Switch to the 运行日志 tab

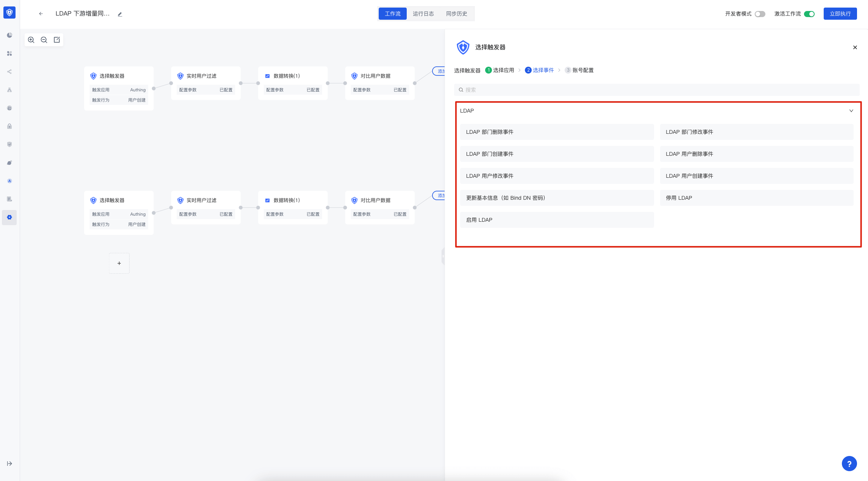coord(423,14)
